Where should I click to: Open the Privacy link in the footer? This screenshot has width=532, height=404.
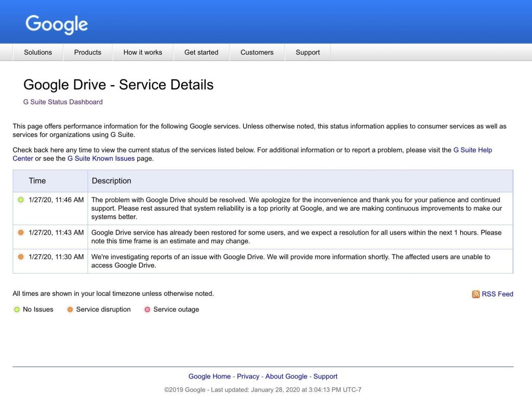coord(248,376)
